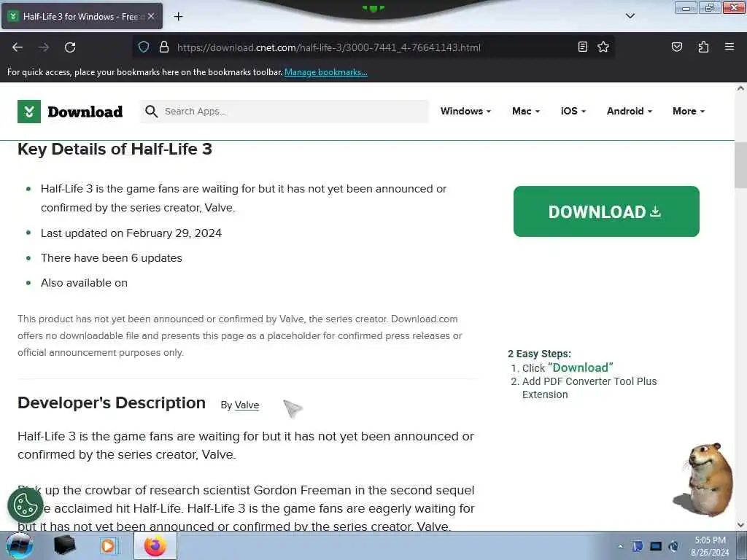
Task: Focus the Search Apps field
Action: pos(285,112)
